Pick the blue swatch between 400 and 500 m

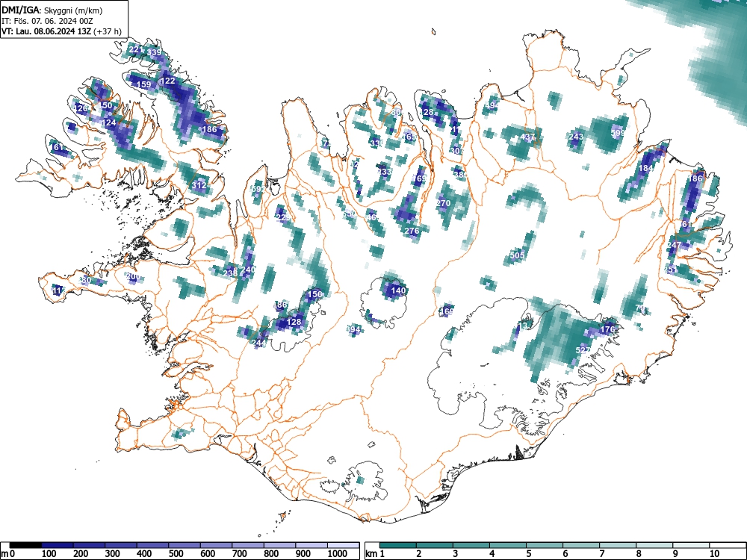pyautogui.click(x=152, y=545)
